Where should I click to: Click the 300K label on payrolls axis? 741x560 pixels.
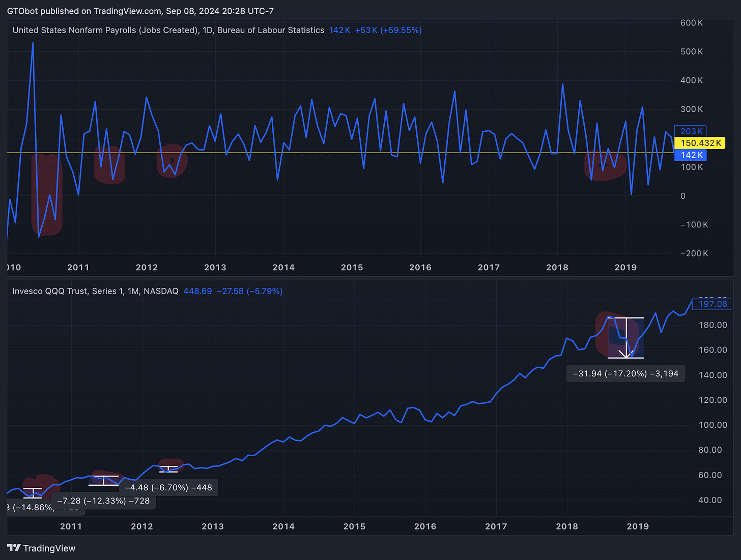click(x=692, y=109)
